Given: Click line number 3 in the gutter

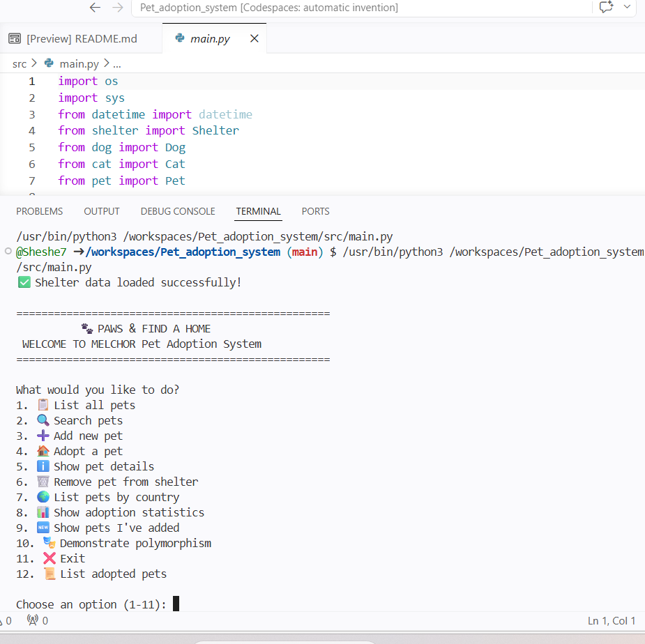Looking at the screenshot, I should tap(32, 115).
